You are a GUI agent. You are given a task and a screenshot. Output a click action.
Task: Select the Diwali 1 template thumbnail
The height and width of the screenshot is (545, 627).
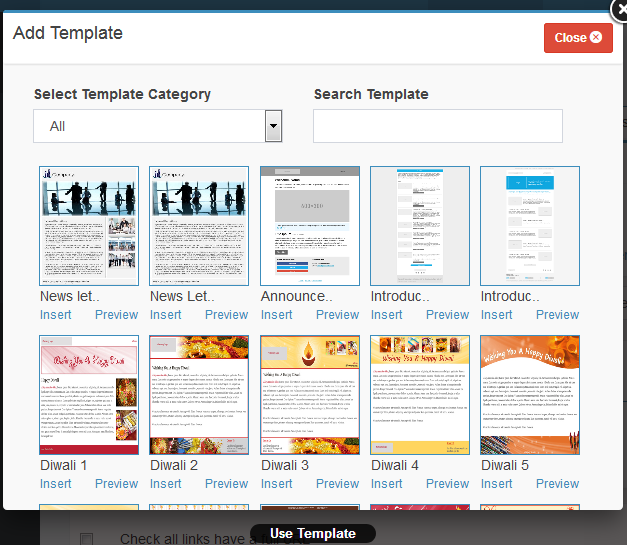(x=89, y=395)
